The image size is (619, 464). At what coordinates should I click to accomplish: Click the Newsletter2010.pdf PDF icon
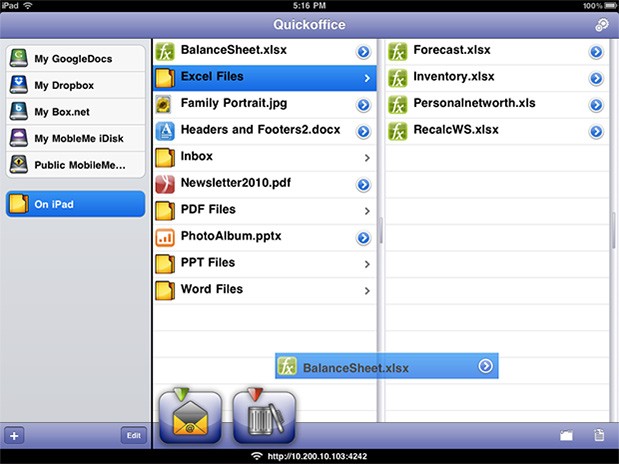[165, 184]
